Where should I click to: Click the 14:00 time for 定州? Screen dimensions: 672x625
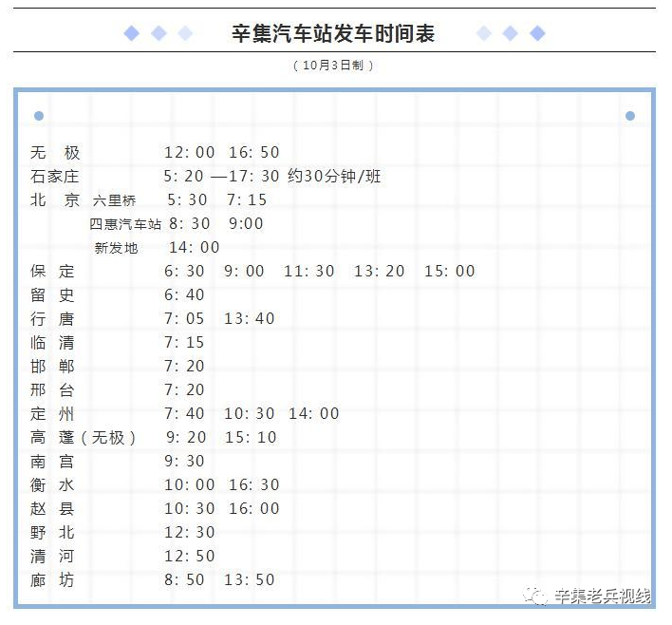pyautogui.click(x=314, y=413)
